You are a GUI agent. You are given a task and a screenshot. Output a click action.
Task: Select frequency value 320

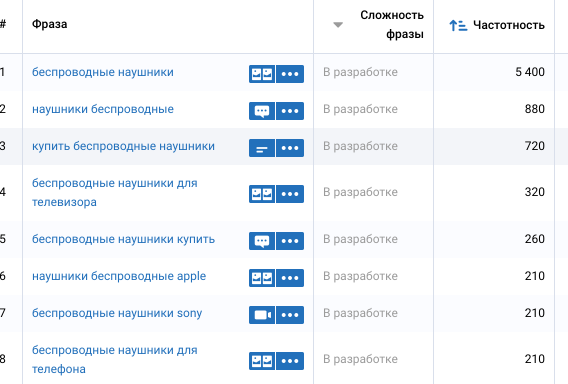pyautogui.click(x=535, y=192)
